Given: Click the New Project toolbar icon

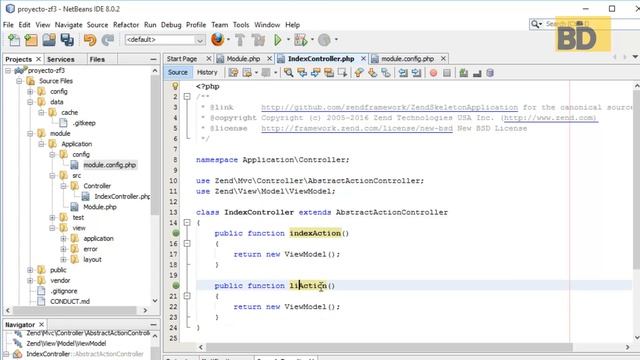Looking at the screenshot, I should [x=31, y=40].
